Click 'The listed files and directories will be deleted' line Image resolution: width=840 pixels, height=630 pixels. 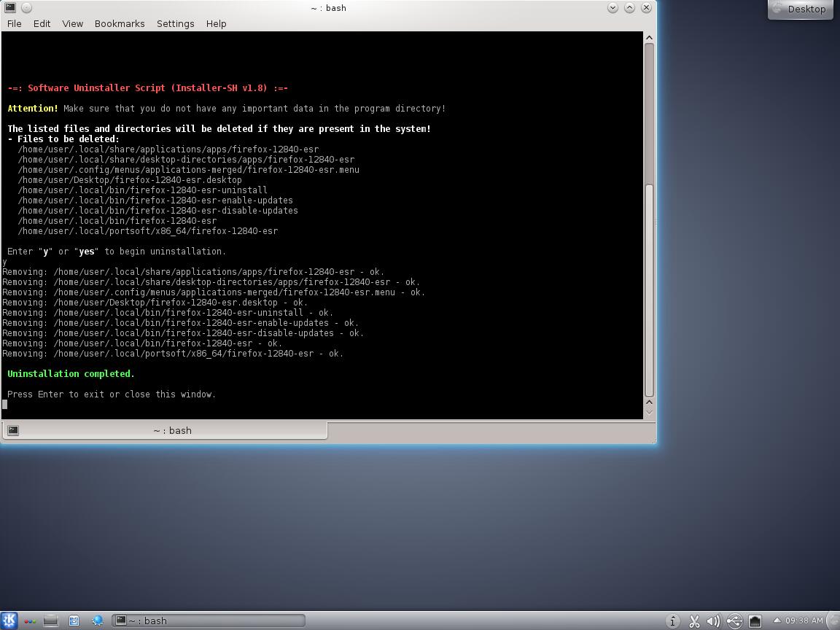tap(219, 128)
